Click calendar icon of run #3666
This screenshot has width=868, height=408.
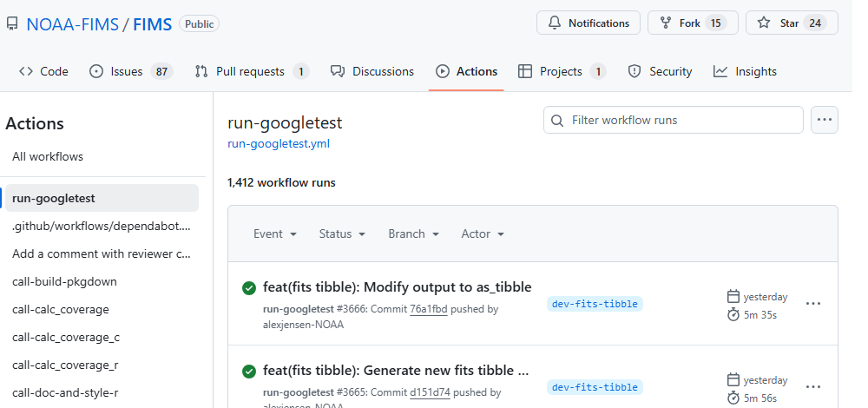point(733,297)
